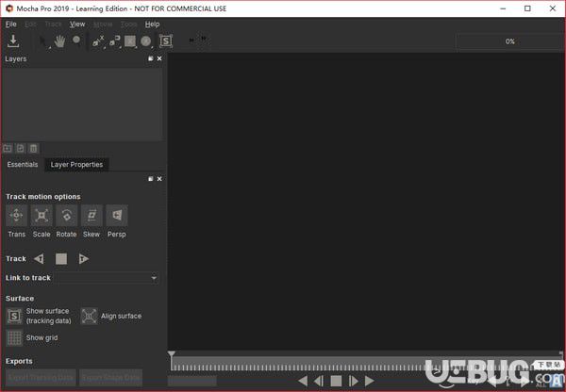Toggle the Show grid button
Image resolution: width=566 pixels, height=392 pixels.
[14, 338]
